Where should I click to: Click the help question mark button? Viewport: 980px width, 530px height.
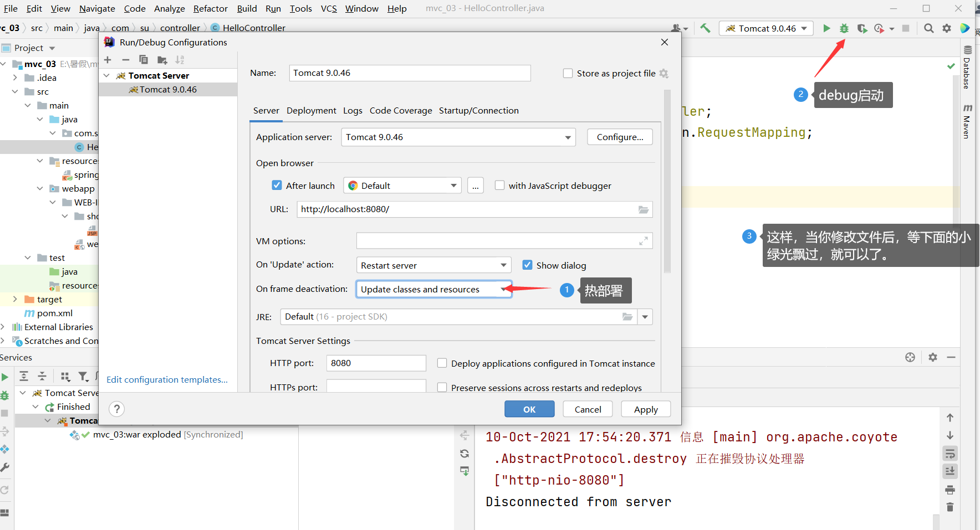116,409
